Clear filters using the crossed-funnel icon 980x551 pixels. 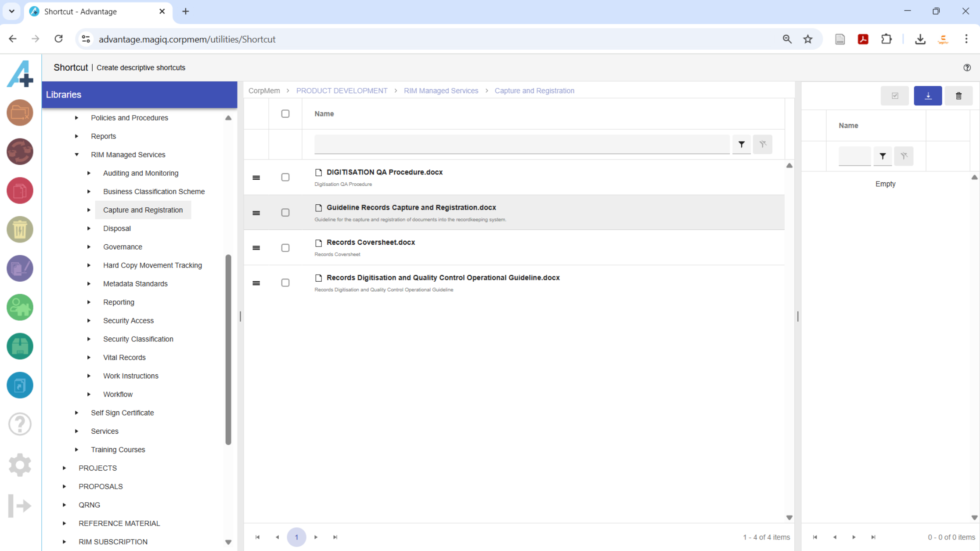763,144
